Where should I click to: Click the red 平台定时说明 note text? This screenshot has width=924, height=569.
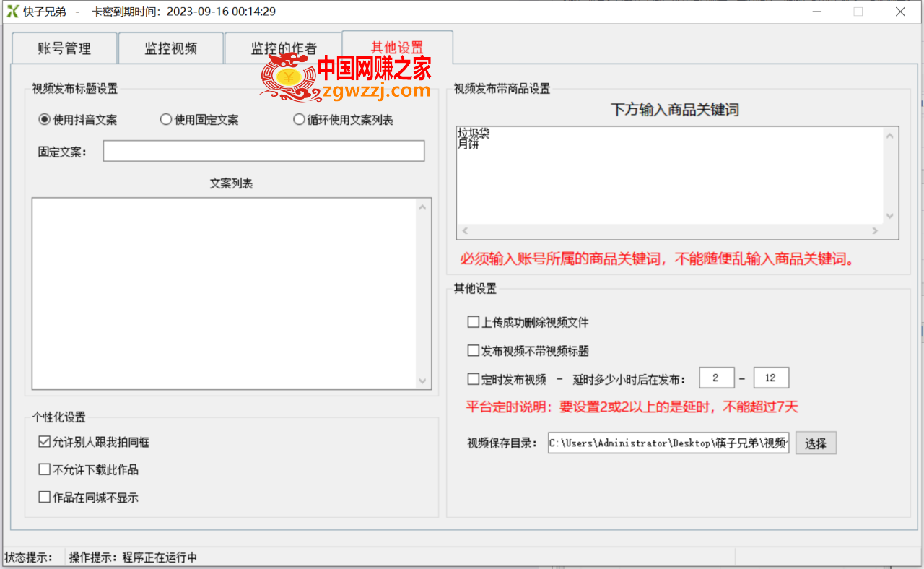[632, 407]
